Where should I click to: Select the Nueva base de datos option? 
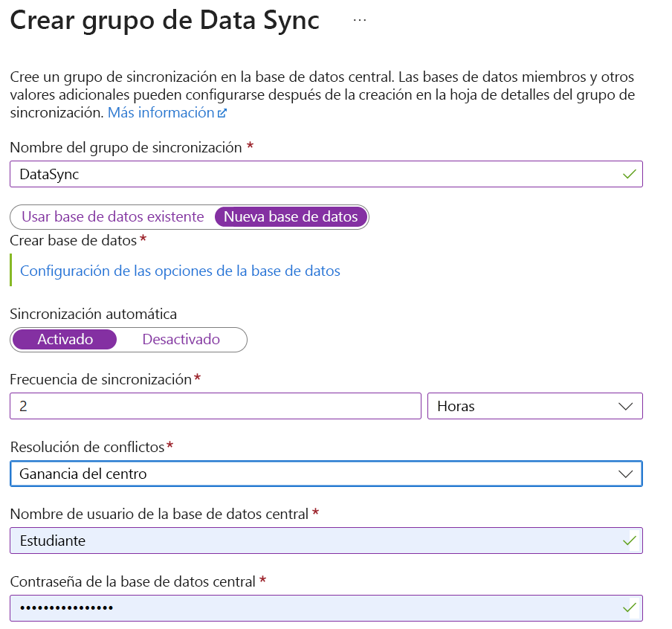290,216
